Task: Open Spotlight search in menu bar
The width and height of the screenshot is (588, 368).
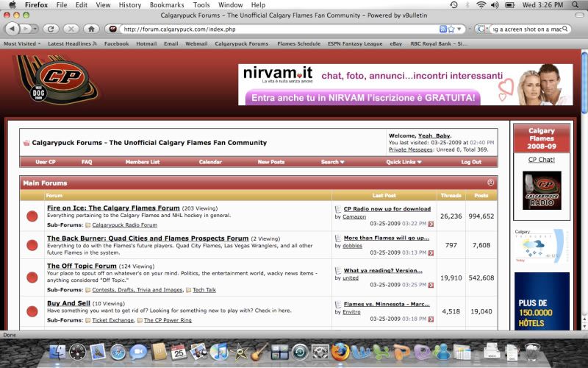Action: tap(576, 5)
